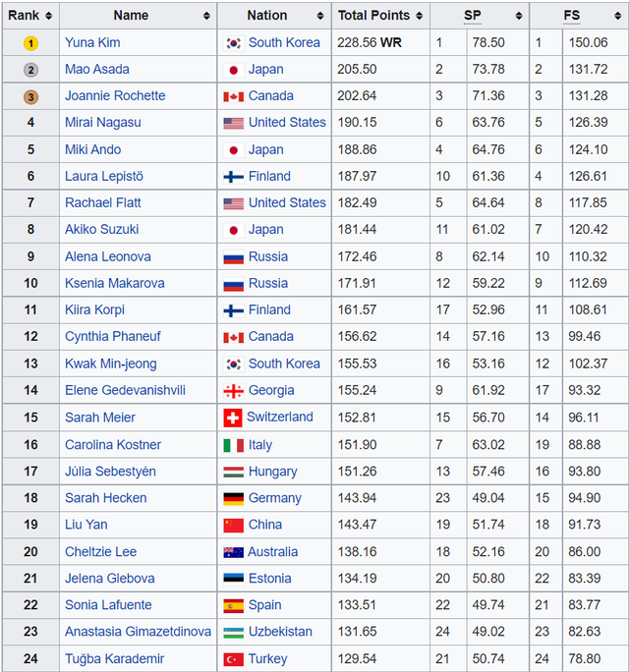Click the FS column header
This screenshot has width=629, height=672.
[x=572, y=16]
